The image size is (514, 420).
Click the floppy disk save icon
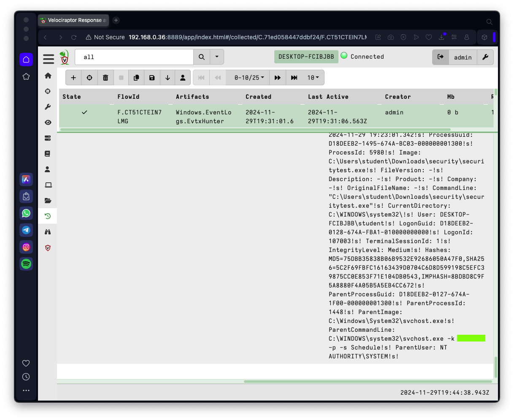click(152, 78)
